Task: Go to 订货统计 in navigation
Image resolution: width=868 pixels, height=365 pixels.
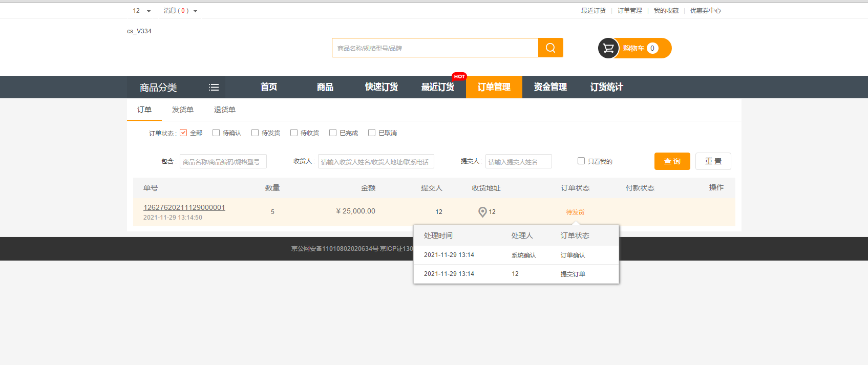Action: coord(607,87)
